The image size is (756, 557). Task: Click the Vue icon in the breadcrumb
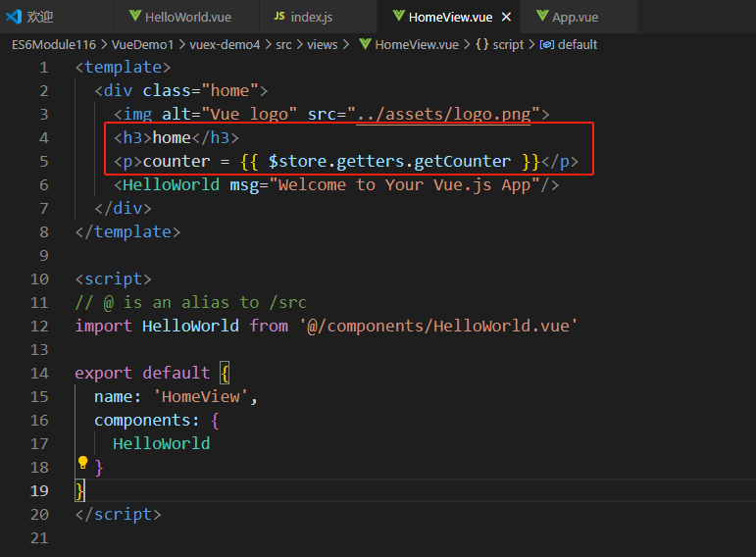pyautogui.click(x=365, y=44)
